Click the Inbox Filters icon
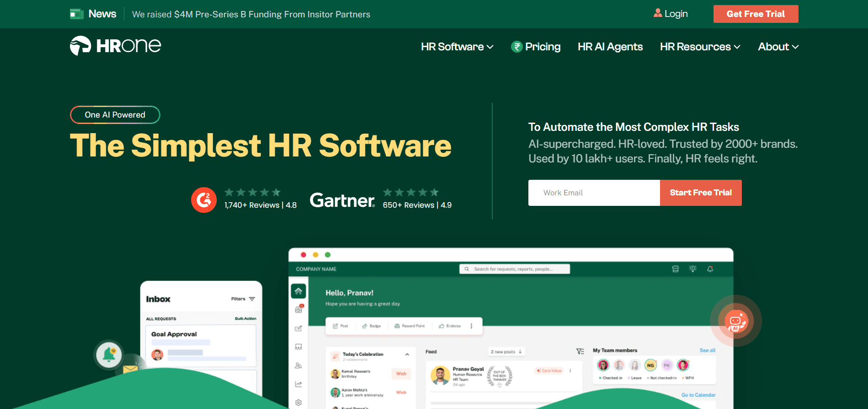This screenshot has width=868, height=409. click(252, 299)
